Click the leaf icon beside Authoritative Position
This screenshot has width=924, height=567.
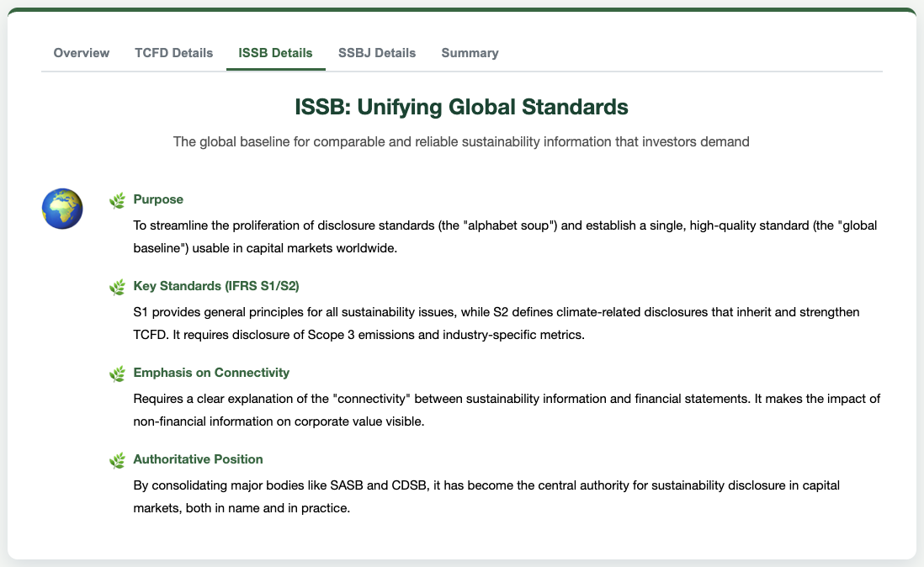coord(117,460)
